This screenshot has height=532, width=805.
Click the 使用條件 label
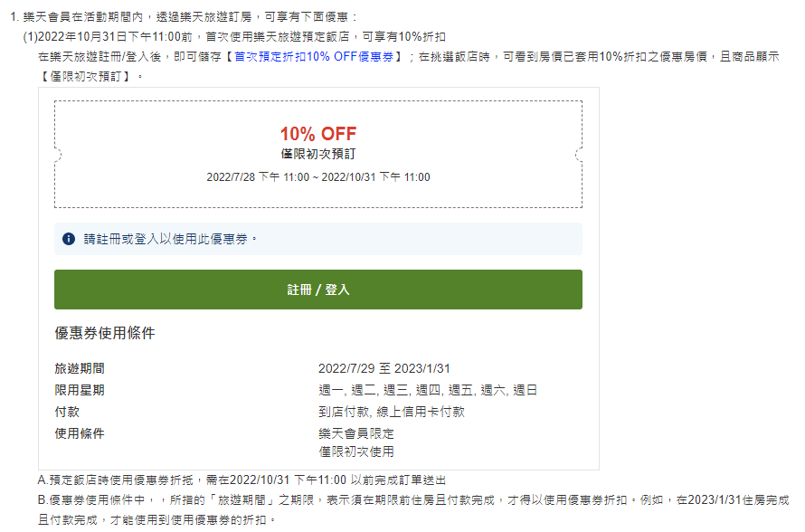80,433
